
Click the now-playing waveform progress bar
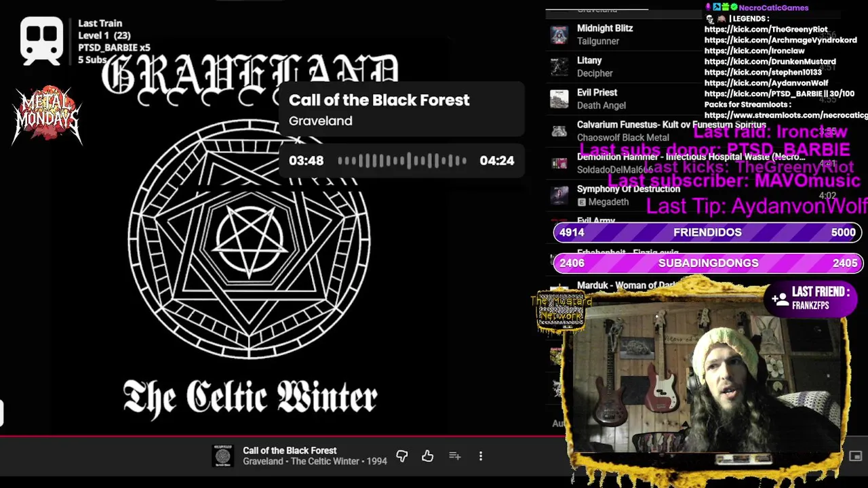(402, 161)
